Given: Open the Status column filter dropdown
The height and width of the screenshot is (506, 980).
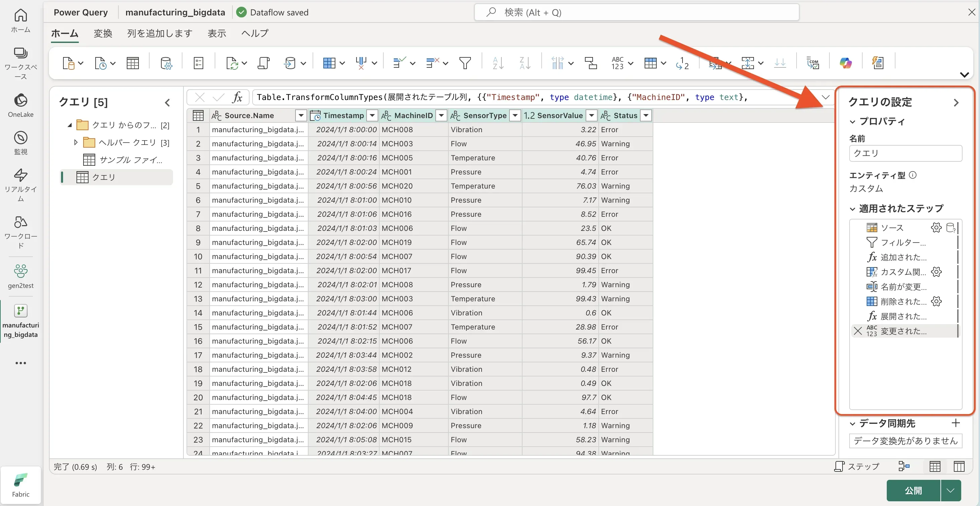Looking at the screenshot, I should pos(646,115).
